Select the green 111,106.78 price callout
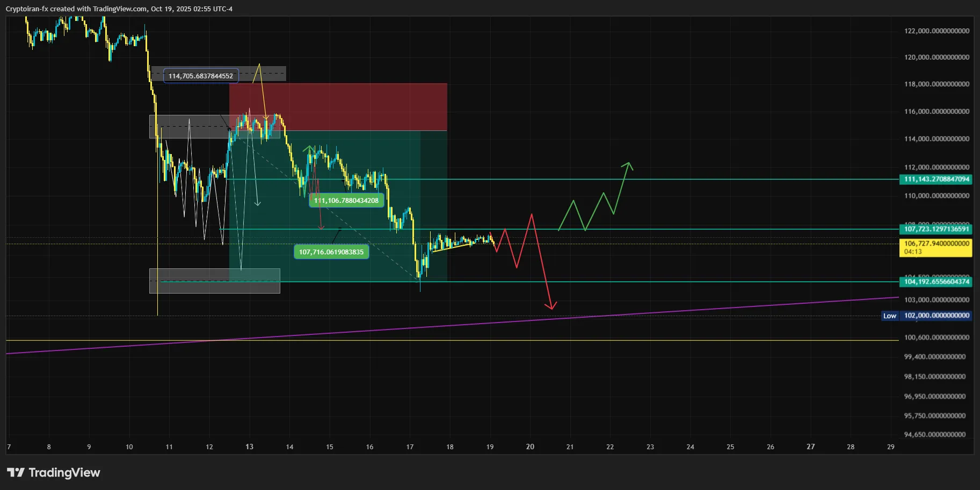980x490 pixels. coord(346,201)
